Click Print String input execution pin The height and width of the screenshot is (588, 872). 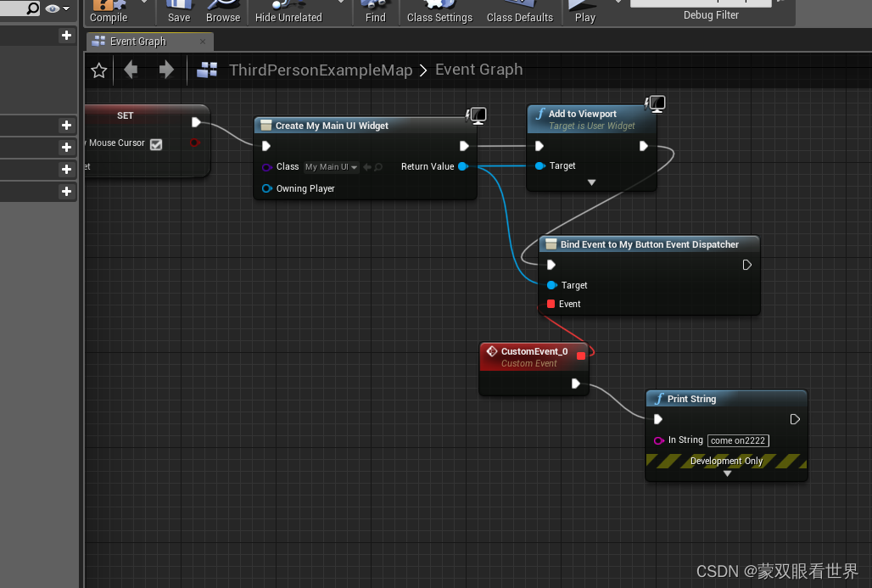(x=658, y=419)
